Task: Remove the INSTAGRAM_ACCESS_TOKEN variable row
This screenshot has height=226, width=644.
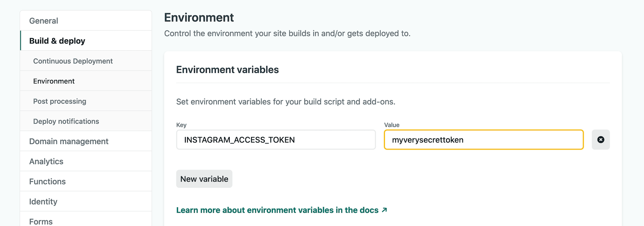Action: (601, 140)
